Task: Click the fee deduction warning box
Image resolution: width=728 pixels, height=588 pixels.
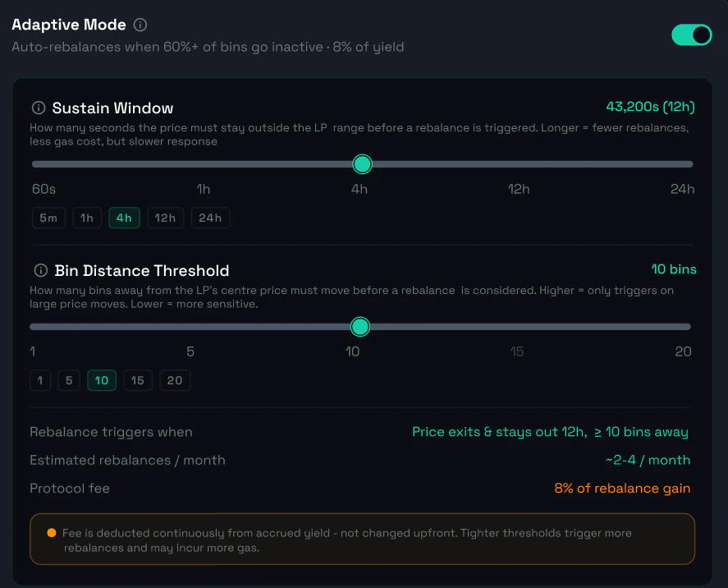Action: (x=362, y=539)
